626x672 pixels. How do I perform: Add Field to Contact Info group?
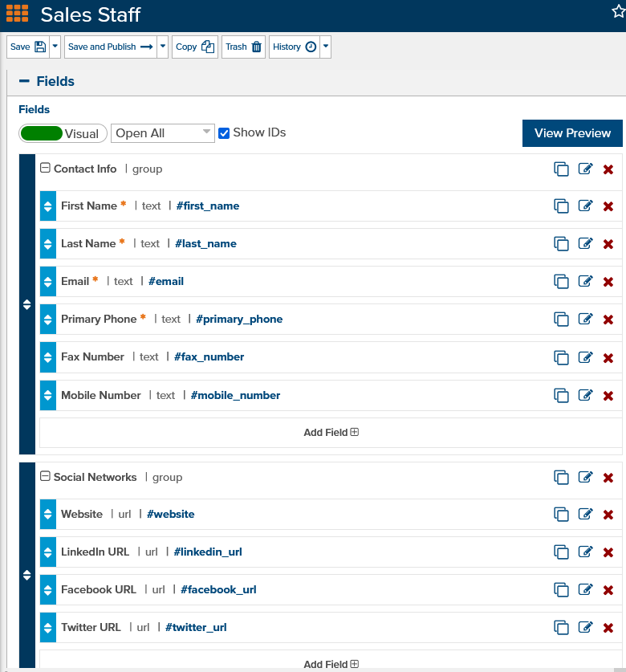(331, 433)
